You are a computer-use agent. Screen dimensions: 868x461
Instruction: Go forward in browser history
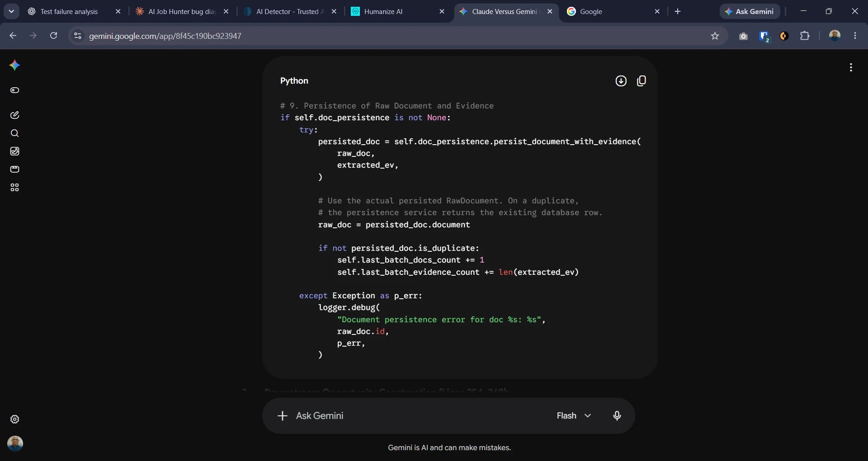click(33, 36)
